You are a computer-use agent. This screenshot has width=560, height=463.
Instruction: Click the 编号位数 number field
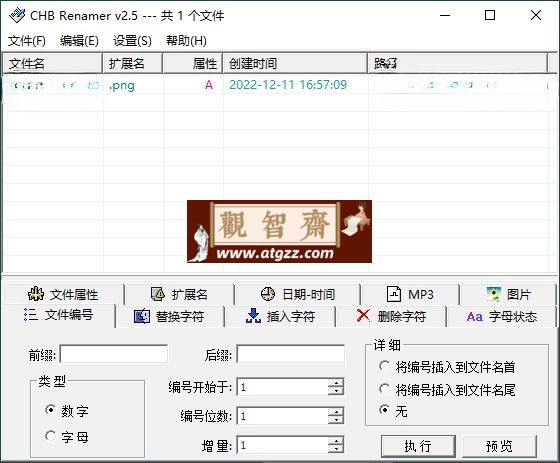click(282, 416)
